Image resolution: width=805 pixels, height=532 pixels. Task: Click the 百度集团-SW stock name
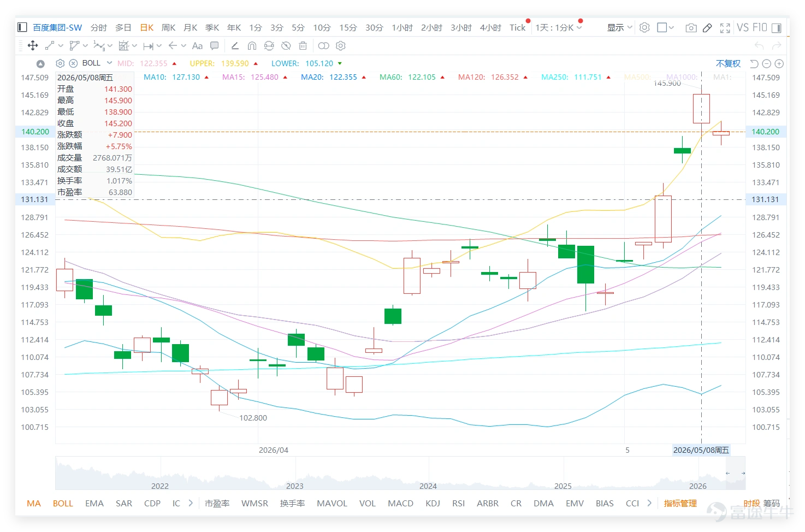tap(57, 27)
